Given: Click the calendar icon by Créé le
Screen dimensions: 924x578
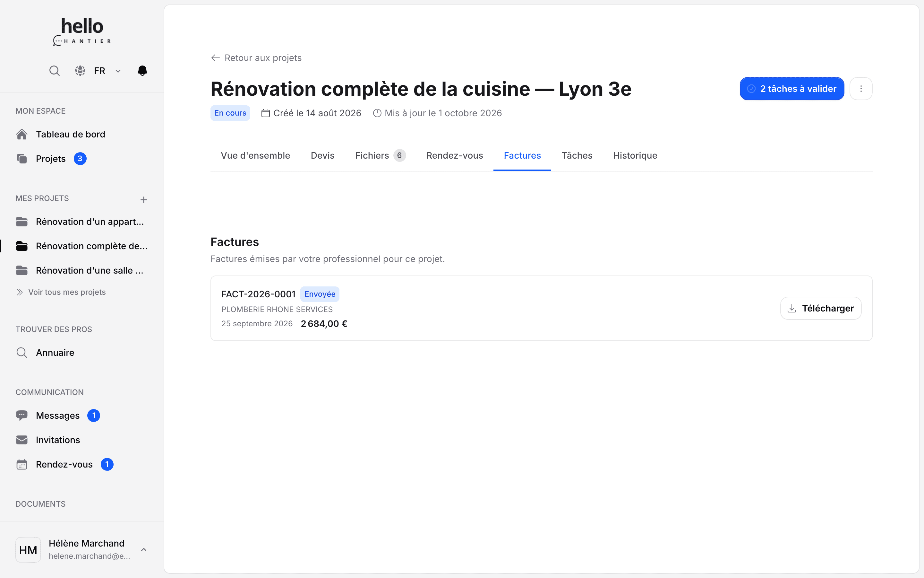Looking at the screenshot, I should click(x=265, y=113).
